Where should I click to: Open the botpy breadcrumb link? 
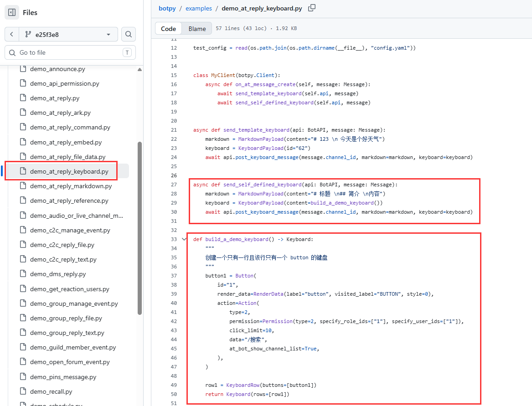coord(167,8)
